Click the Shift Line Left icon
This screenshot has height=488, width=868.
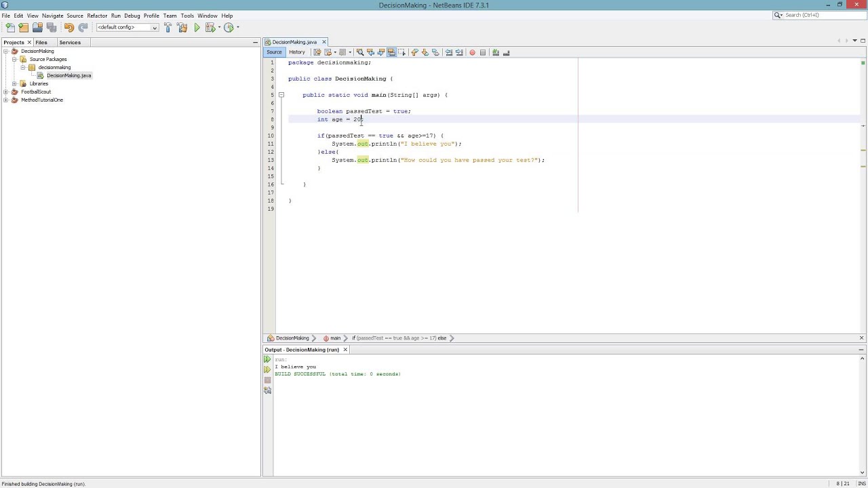(448, 52)
